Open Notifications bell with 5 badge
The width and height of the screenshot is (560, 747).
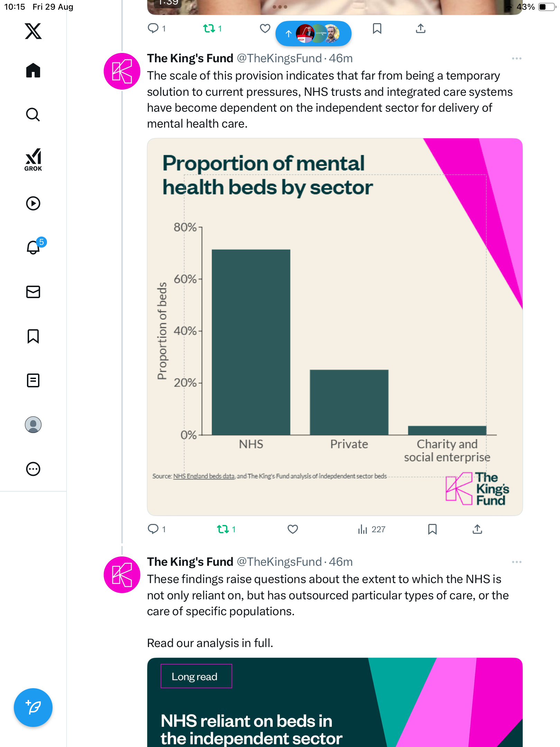34,247
